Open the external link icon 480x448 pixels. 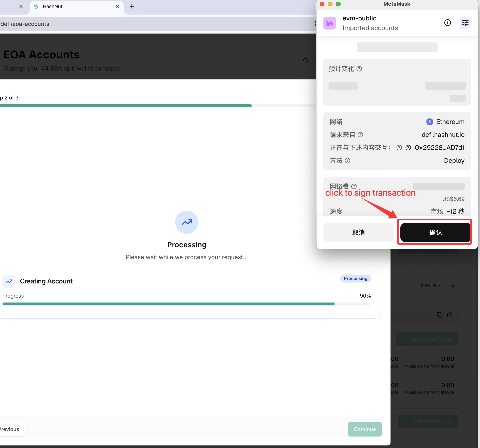(449, 315)
